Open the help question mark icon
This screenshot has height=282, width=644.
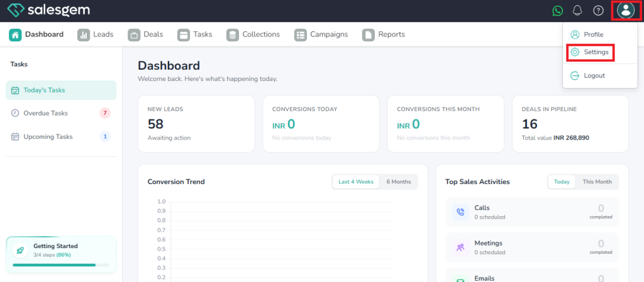[599, 11]
